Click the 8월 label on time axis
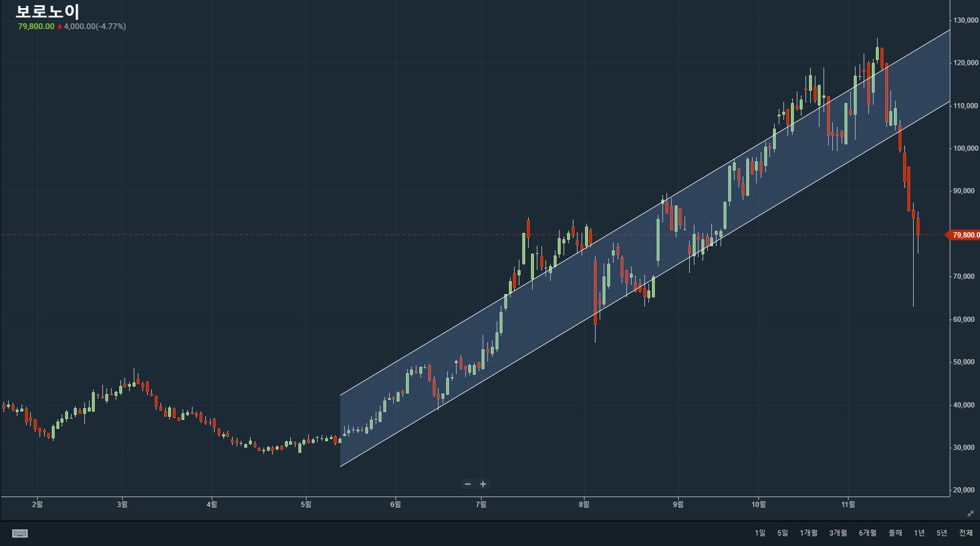This screenshot has height=546, width=980. pos(584,505)
